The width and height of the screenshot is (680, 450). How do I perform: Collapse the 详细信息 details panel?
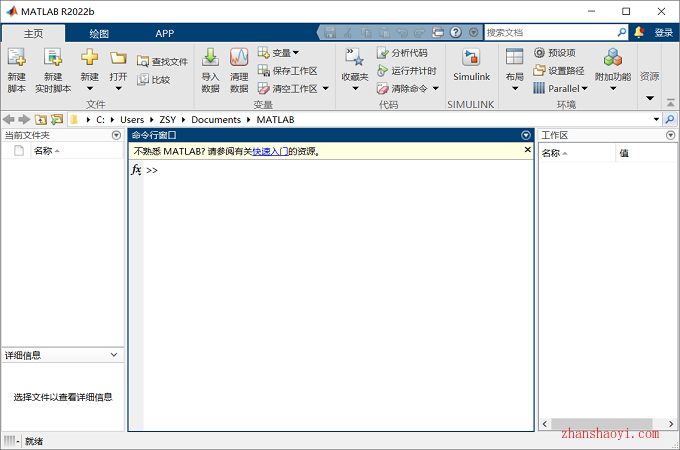click(x=114, y=355)
